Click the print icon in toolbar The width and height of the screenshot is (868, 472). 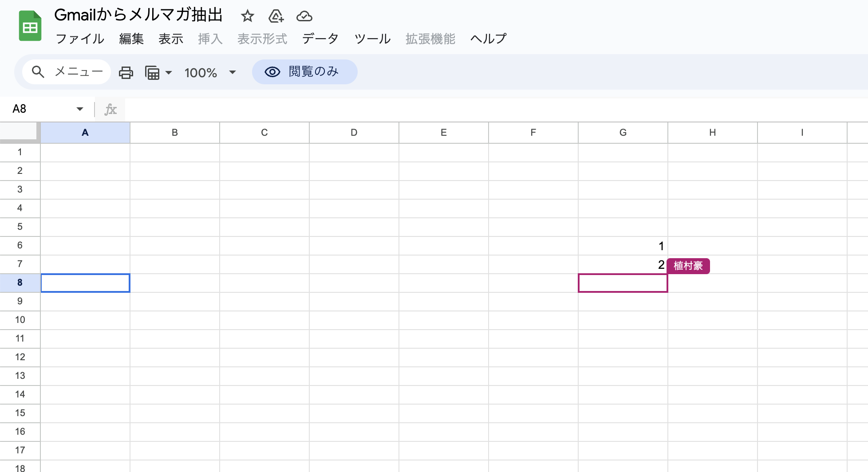click(126, 72)
